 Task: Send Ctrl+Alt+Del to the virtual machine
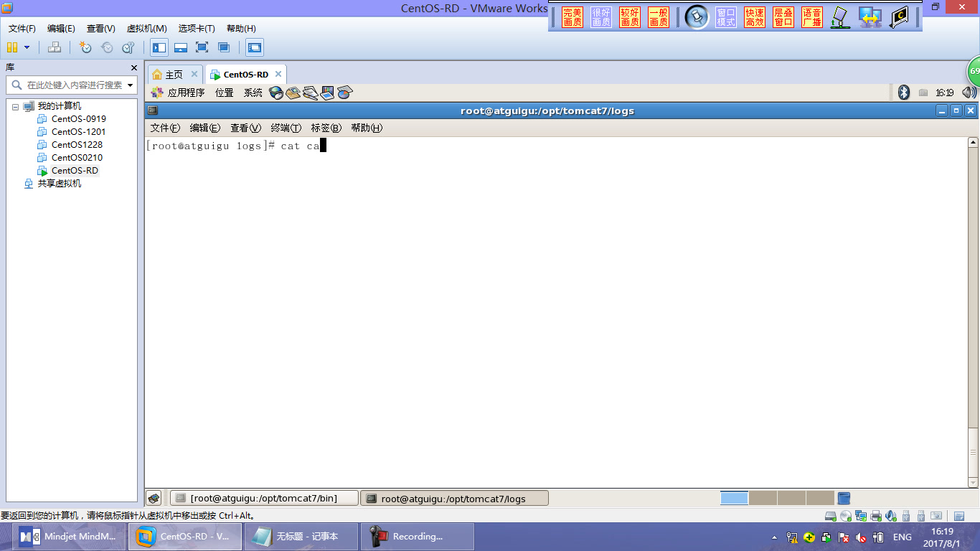(x=55, y=47)
